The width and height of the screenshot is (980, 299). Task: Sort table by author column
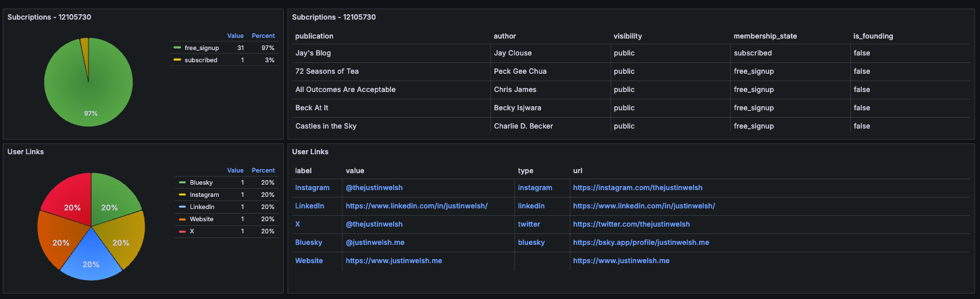click(505, 36)
